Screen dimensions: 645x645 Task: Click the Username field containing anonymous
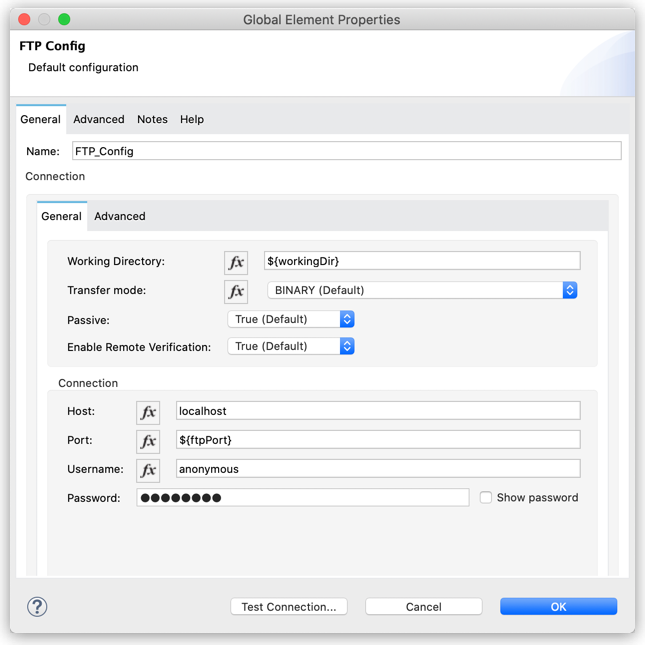click(378, 469)
